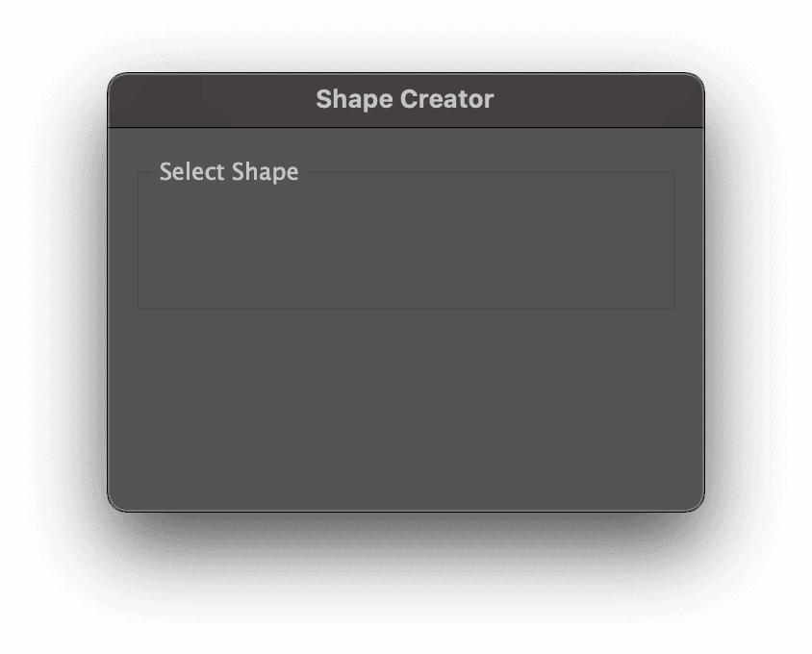Click the Select Shape group label
Image resolution: width=812 pixels, height=654 pixels.
(229, 172)
